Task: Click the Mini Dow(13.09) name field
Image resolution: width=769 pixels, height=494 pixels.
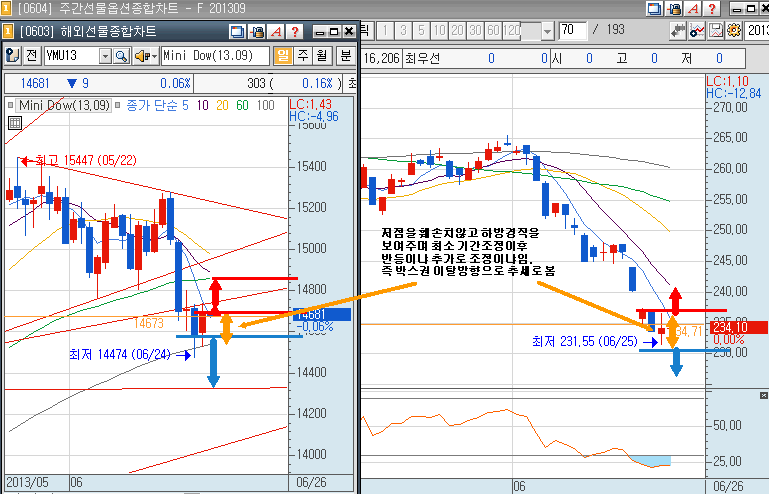Action: (215, 56)
